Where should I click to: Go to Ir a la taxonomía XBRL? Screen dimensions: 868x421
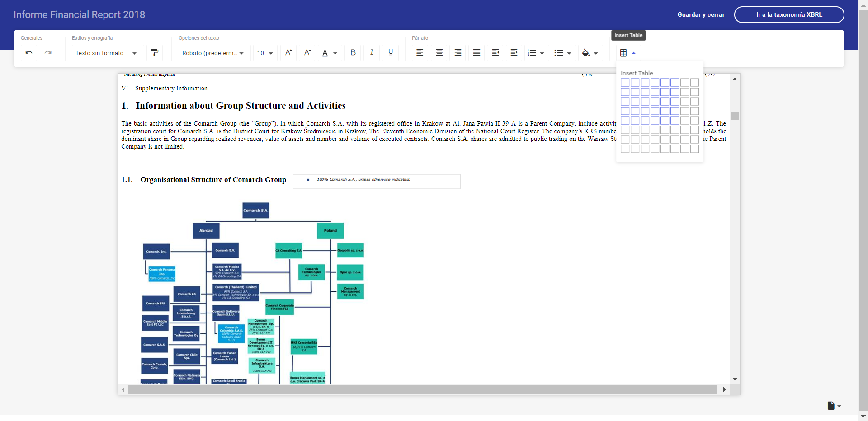(789, 14)
